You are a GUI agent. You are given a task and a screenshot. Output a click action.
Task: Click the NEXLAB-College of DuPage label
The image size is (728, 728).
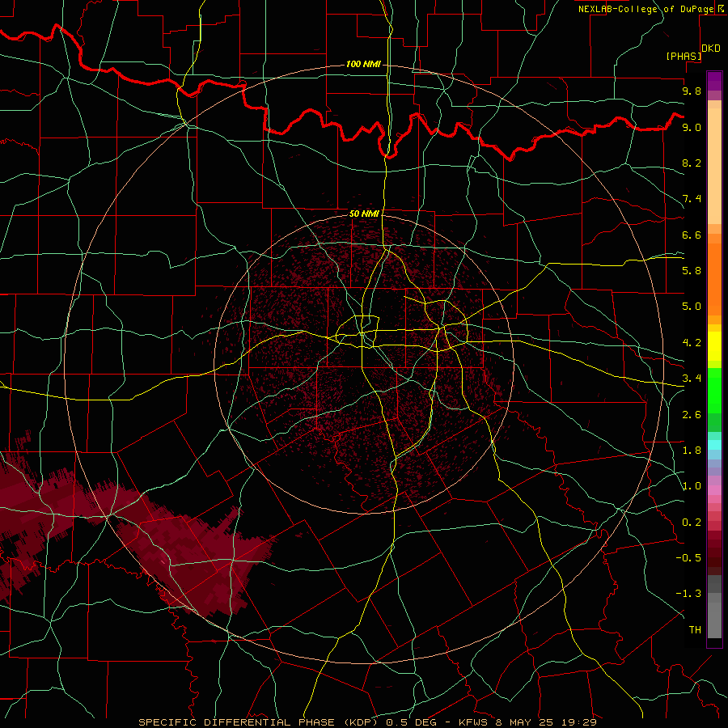(x=645, y=9)
